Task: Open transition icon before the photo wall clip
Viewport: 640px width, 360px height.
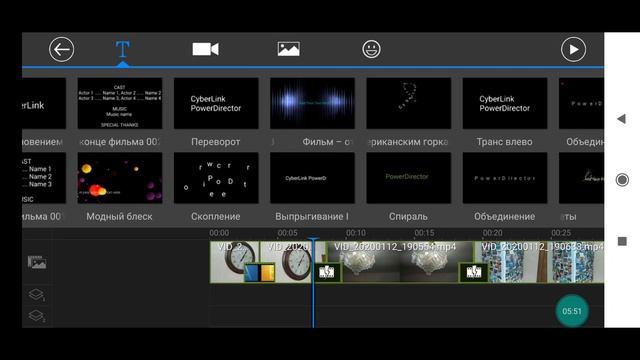Action: 474,273
